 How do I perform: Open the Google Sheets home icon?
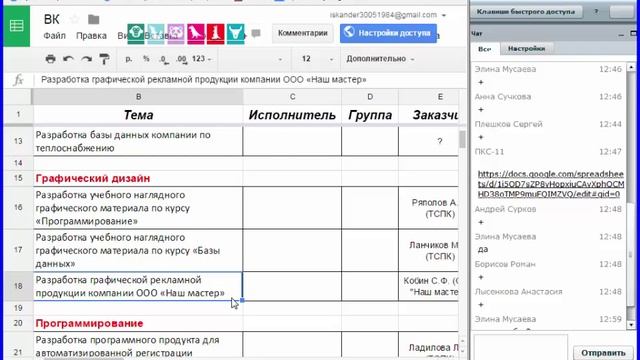coord(16,26)
